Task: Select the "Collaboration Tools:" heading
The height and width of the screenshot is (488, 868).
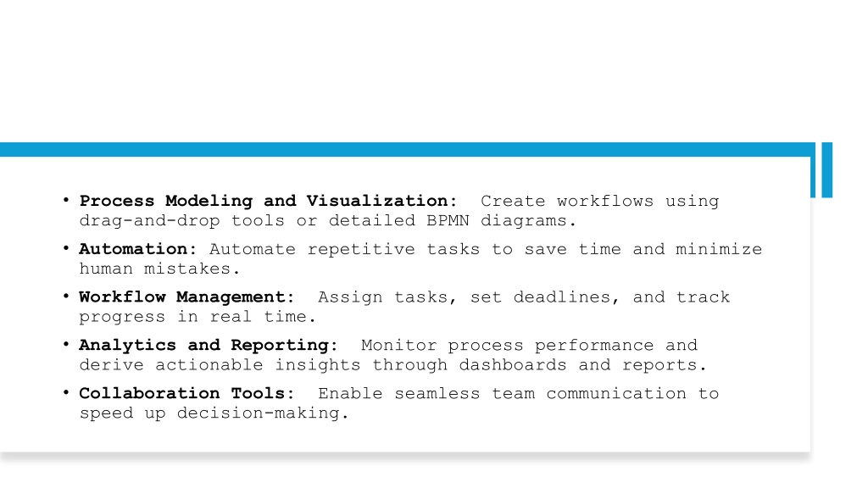Action: pyautogui.click(x=186, y=393)
